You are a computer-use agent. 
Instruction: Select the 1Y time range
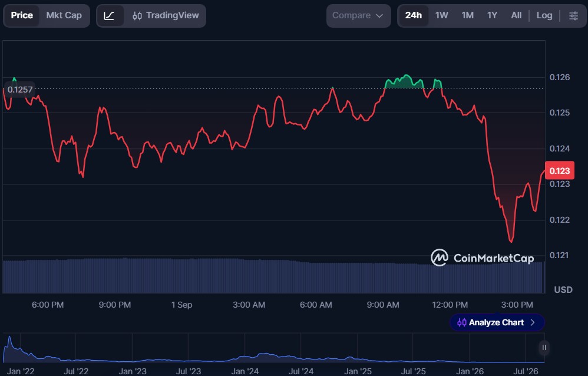click(492, 15)
